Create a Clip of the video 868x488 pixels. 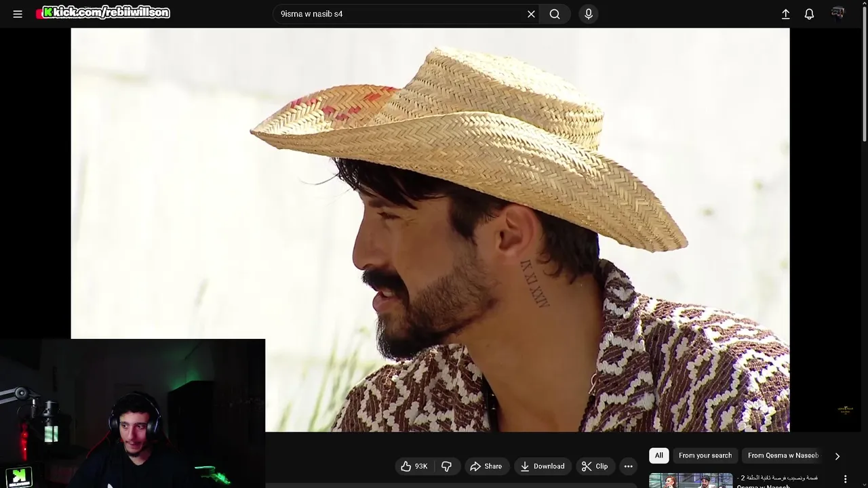point(595,466)
